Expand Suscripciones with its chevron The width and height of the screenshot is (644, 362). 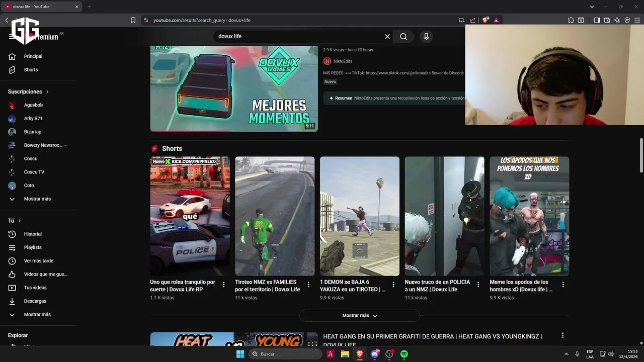coord(47,92)
